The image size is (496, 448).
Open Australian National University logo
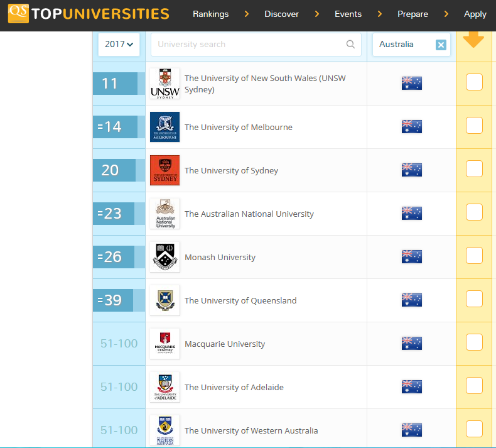(x=164, y=214)
